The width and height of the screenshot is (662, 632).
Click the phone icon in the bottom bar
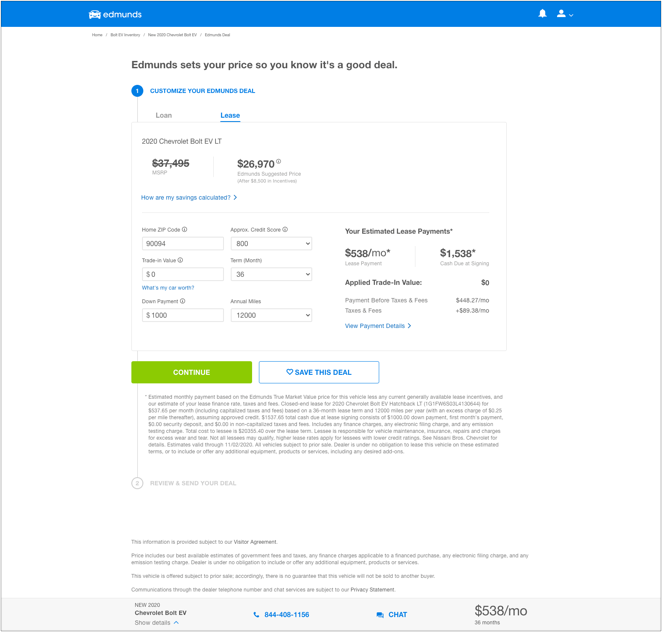(x=256, y=615)
